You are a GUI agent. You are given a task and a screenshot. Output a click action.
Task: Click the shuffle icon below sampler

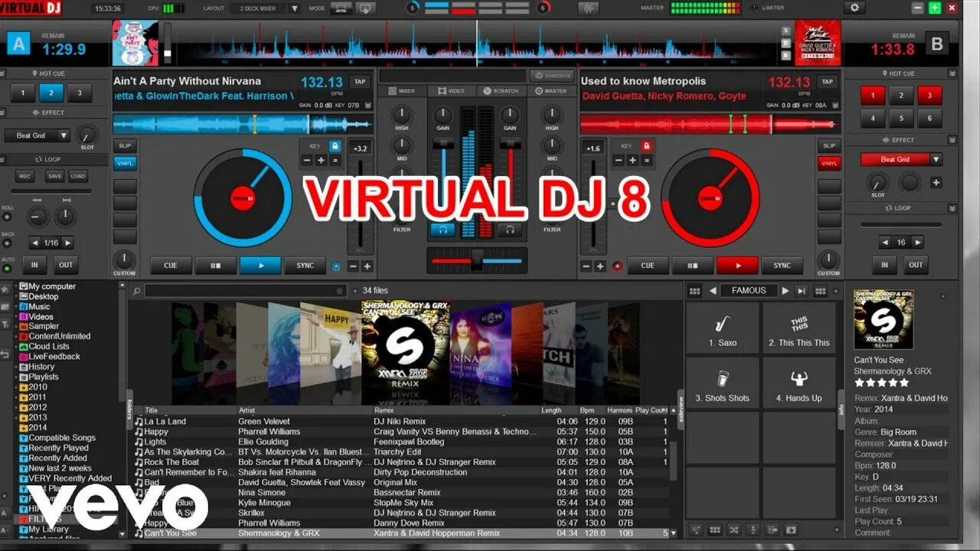(734, 530)
